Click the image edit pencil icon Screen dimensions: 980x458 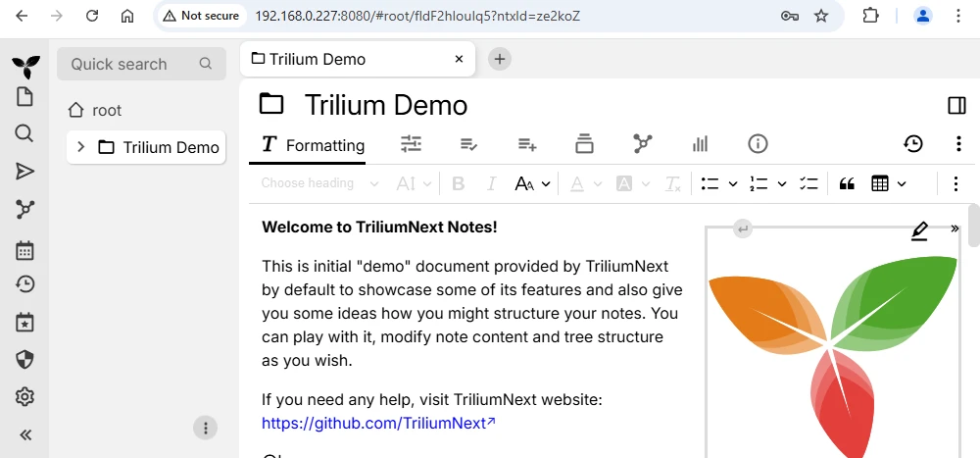pos(919,231)
